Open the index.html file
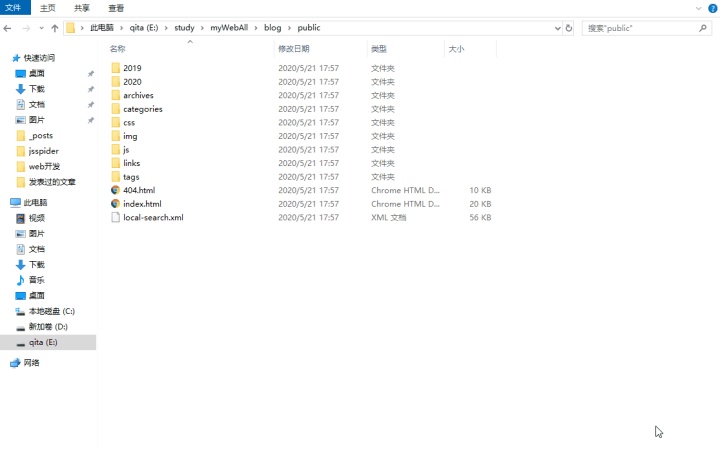720x449 pixels. tap(141, 204)
